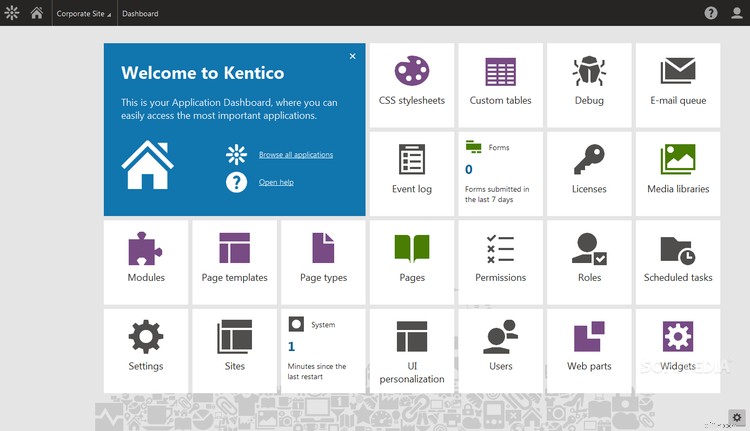Open the user account menu
Screen dimensions: 750x431
(x=737, y=13)
